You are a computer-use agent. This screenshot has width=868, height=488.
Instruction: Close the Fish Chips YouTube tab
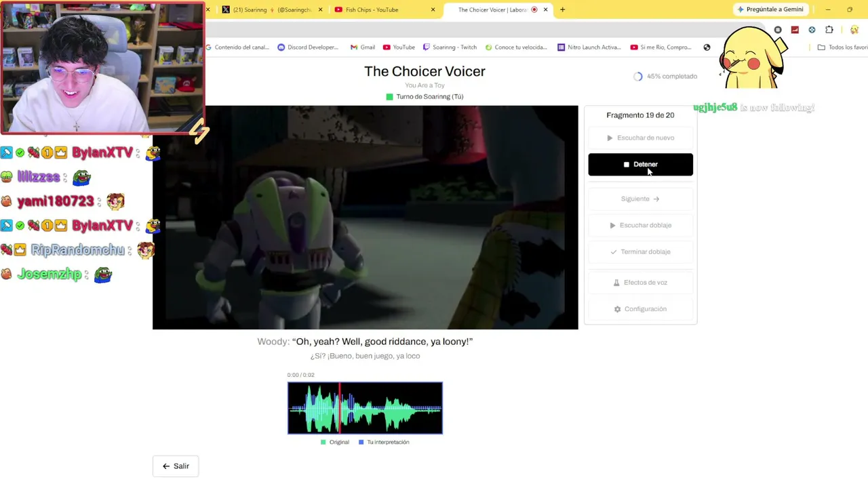click(x=433, y=9)
